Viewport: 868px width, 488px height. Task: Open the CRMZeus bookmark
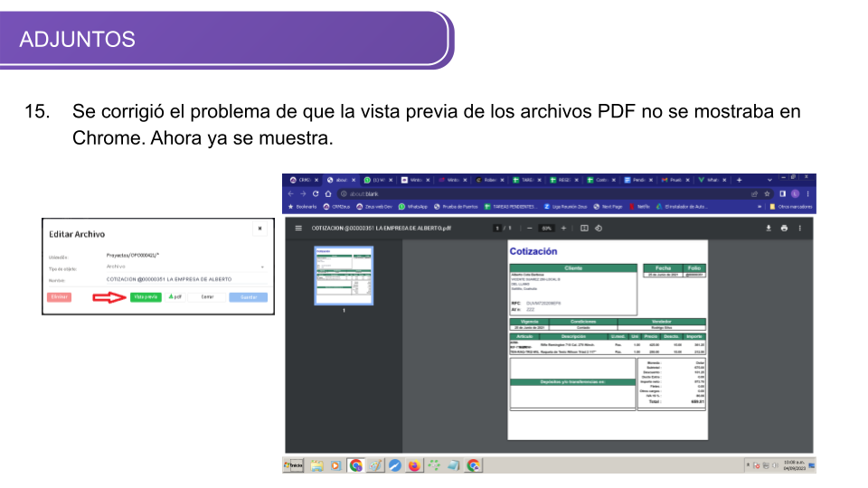coord(336,207)
